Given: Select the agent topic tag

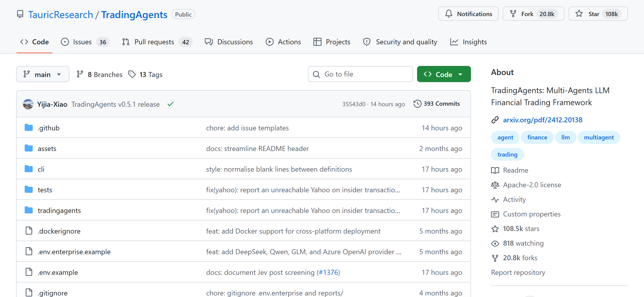Looking at the screenshot, I should 505,137.
